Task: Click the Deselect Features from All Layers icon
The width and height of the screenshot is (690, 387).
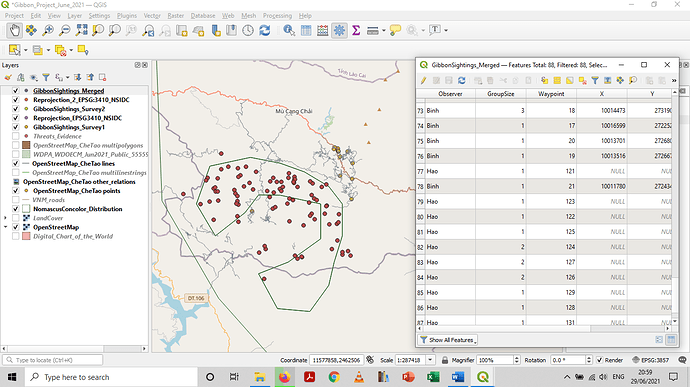Action: (60, 50)
